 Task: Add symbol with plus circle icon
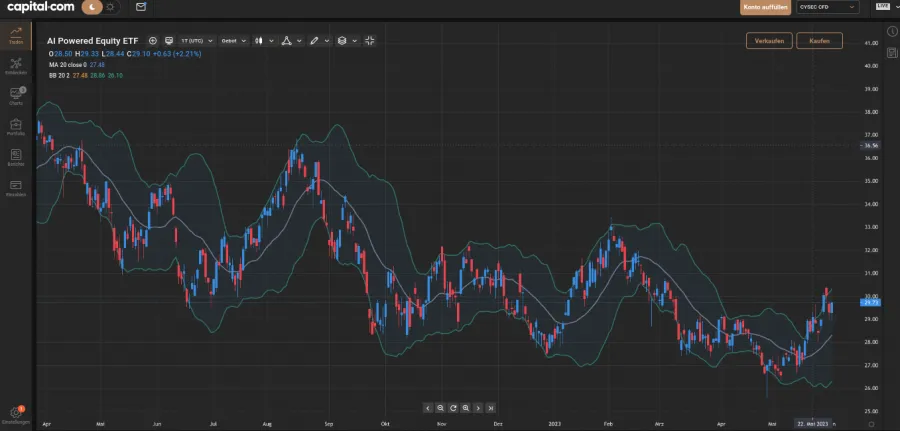(153, 41)
